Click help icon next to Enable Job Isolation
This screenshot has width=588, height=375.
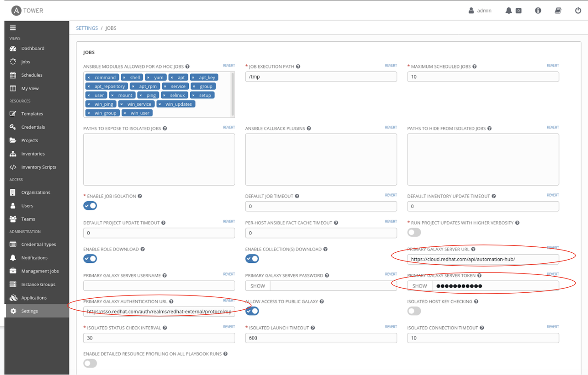140,196
